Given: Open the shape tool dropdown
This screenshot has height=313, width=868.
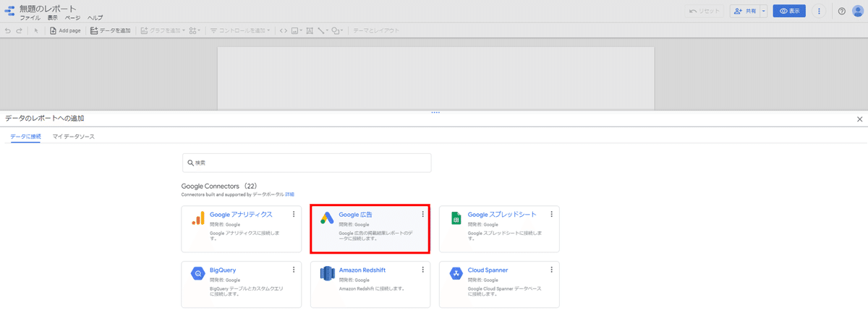Looking at the screenshot, I should click(337, 30).
